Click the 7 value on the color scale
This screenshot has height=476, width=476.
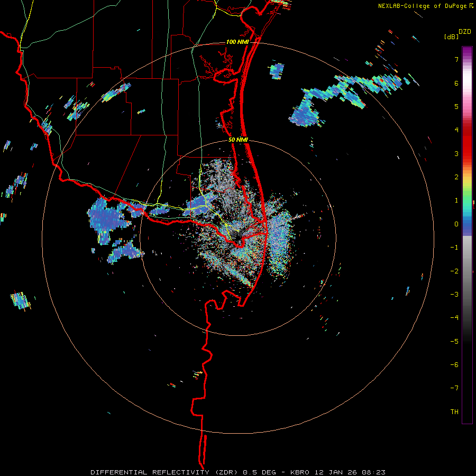click(456, 59)
